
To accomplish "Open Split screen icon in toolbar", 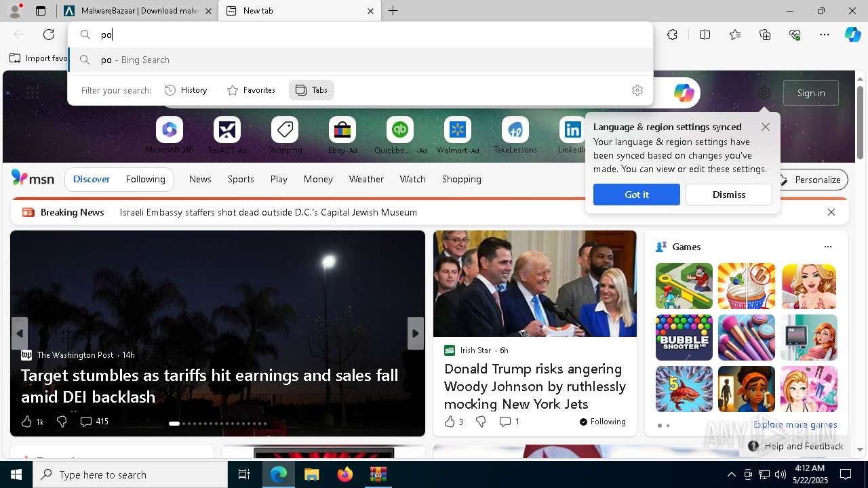I will pyautogui.click(x=705, y=35).
